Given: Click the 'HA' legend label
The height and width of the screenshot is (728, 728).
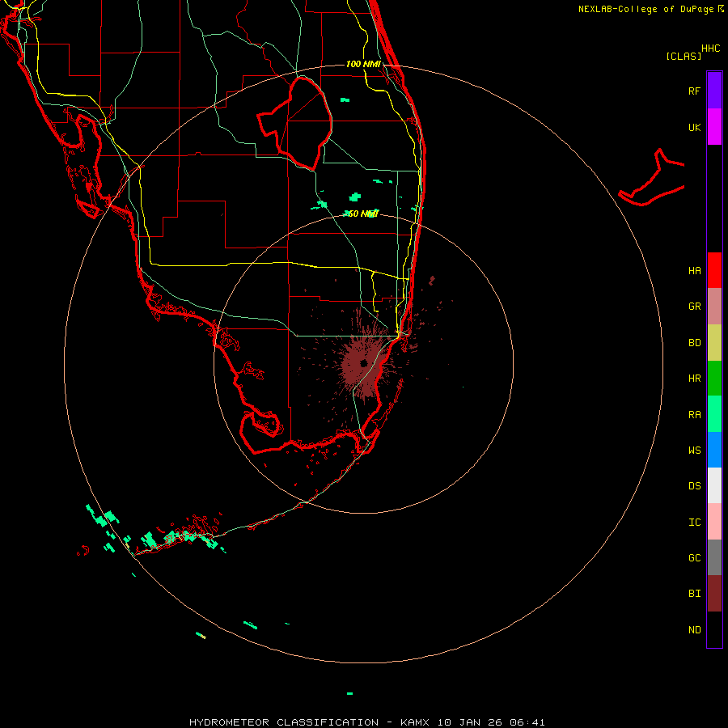Looking at the screenshot, I should [x=694, y=271].
